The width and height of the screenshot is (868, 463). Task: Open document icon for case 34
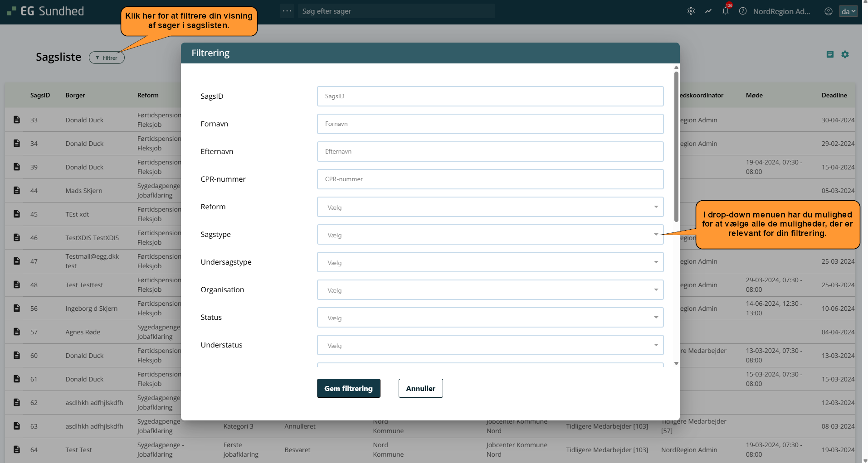coord(17,143)
